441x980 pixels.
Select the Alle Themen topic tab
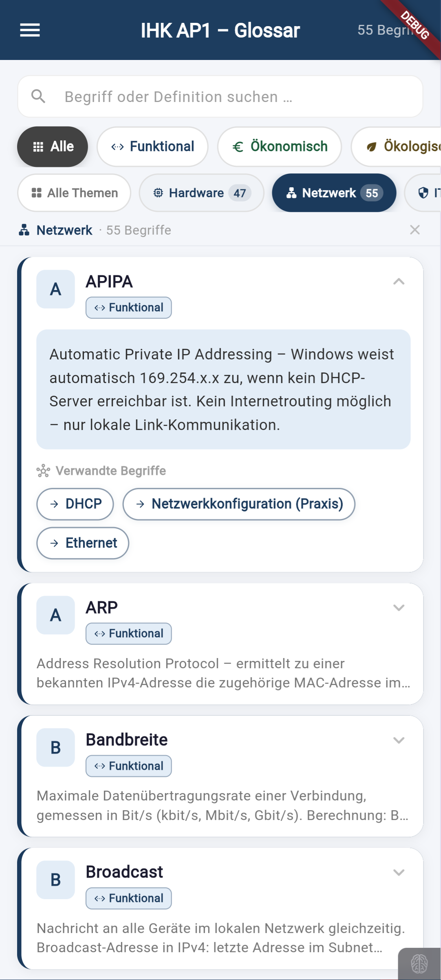pos(74,193)
